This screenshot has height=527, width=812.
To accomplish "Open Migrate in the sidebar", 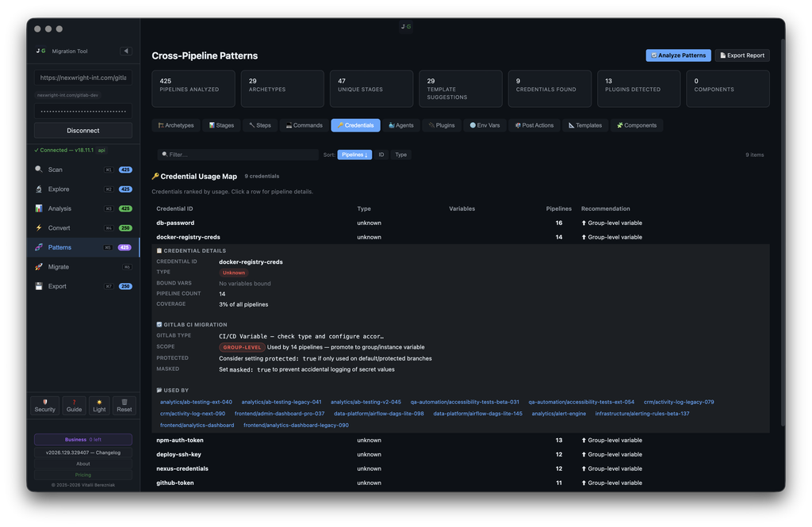I will point(82,266).
